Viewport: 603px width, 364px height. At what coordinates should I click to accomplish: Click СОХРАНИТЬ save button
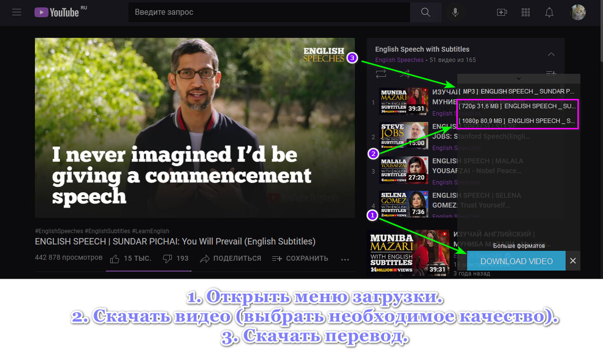(x=300, y=259)
